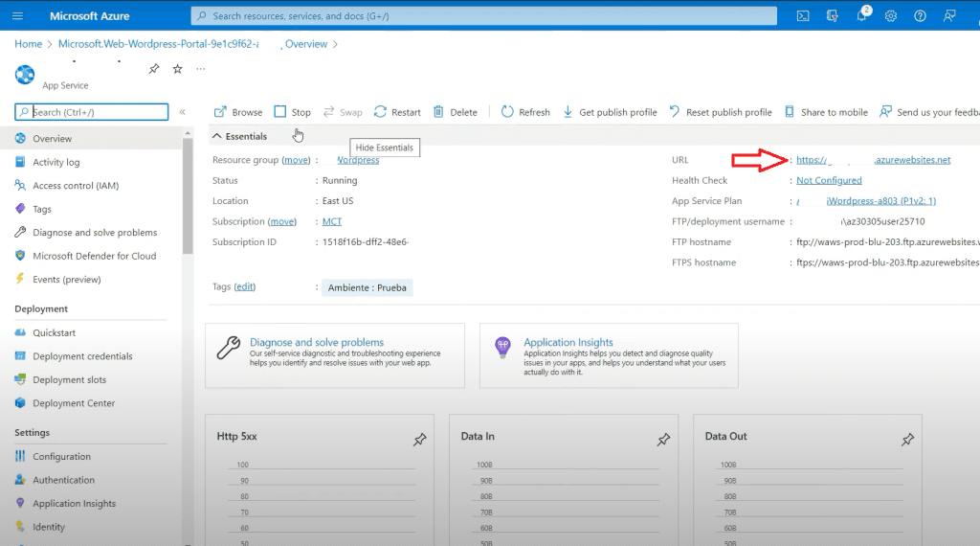Open portal settings gear
The width and height of the screenshot is (980, 546).
coord(891,15)
